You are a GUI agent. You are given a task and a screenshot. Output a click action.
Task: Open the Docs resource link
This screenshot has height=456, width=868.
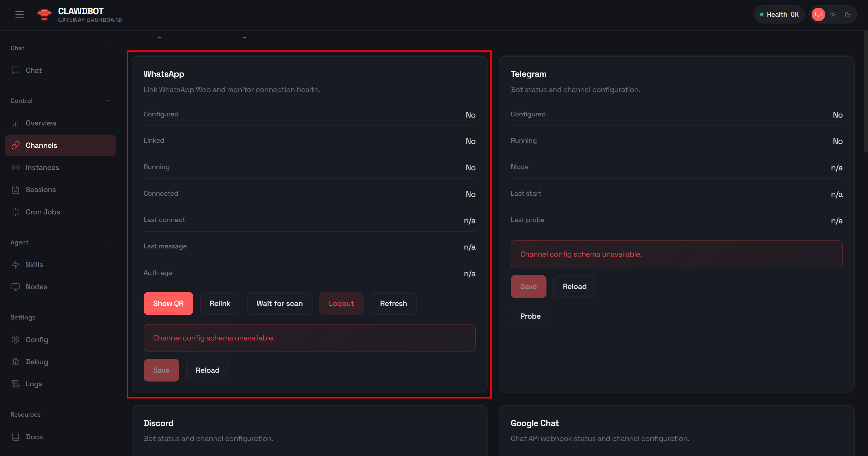pyautogui.click(x=34, y=437)
